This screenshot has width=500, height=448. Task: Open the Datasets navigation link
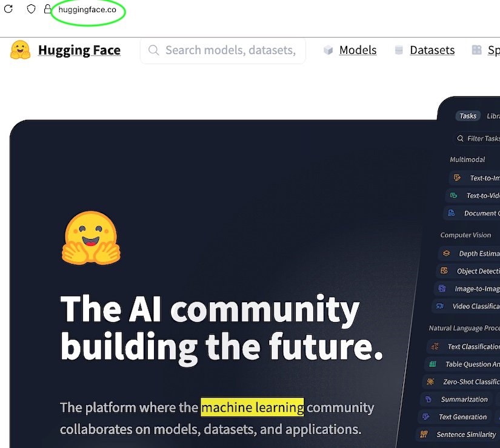[x=432, y=50]
